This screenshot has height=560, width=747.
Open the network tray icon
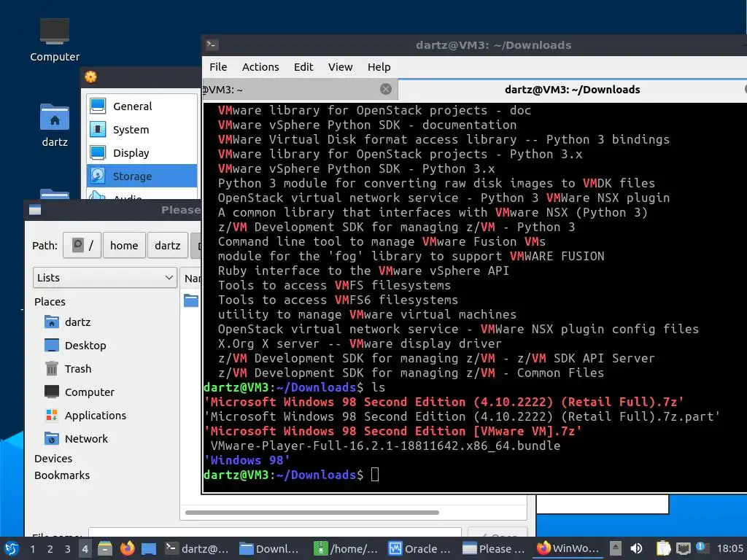point(683,548)
